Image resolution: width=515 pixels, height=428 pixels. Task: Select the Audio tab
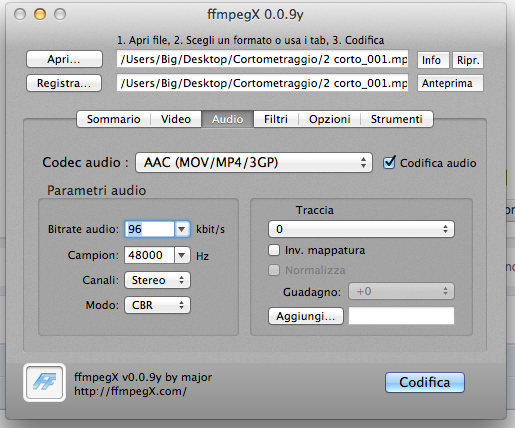228,119
